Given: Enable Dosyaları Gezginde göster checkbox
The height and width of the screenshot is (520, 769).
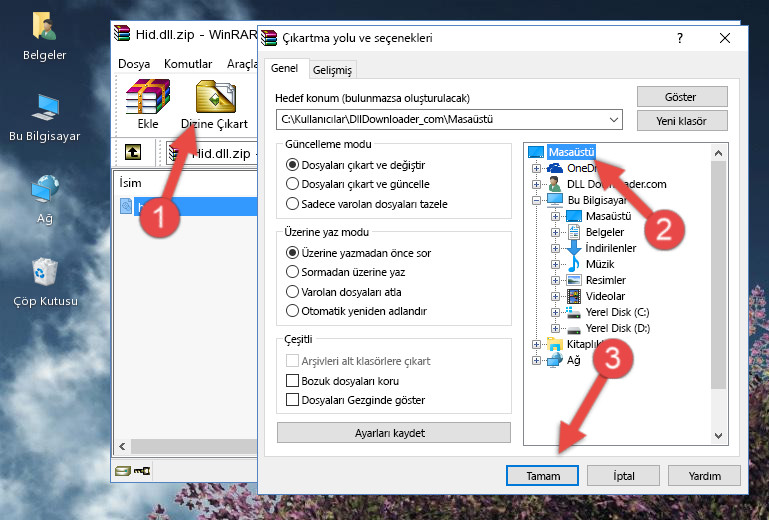Looking at the screenshot, I should (292, 400).
